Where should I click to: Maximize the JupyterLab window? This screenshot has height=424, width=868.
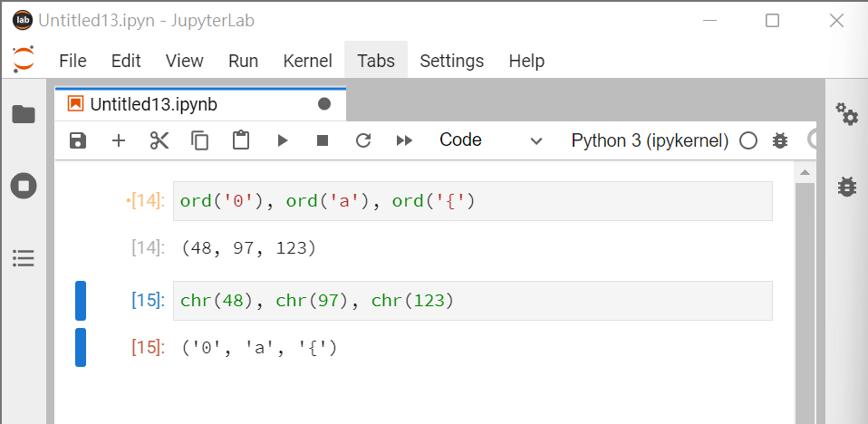(x=772, y=21)
